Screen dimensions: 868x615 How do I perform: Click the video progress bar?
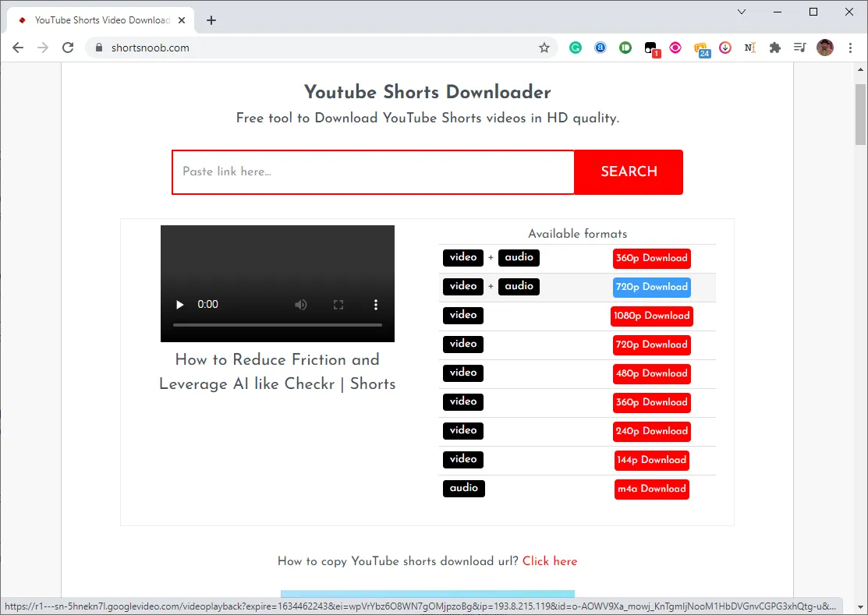(278, 325)
